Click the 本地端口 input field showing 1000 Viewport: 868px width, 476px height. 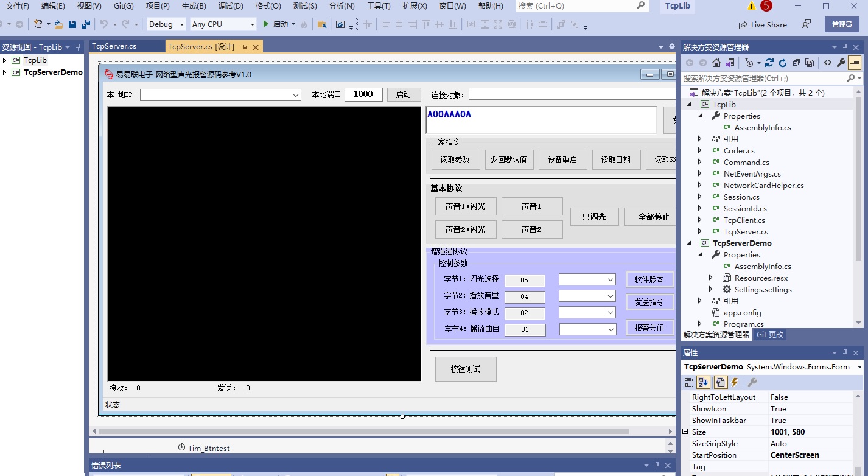click(x=363, y=94)
